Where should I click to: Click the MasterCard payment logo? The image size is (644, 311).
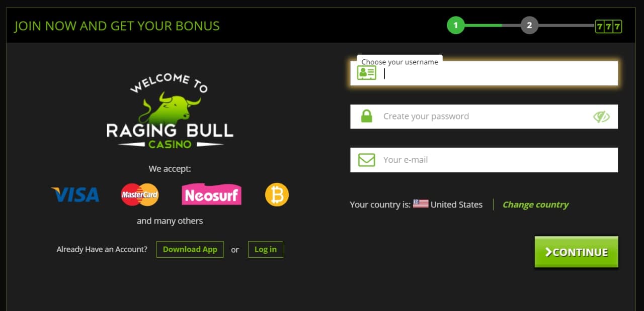pos(140,194)
